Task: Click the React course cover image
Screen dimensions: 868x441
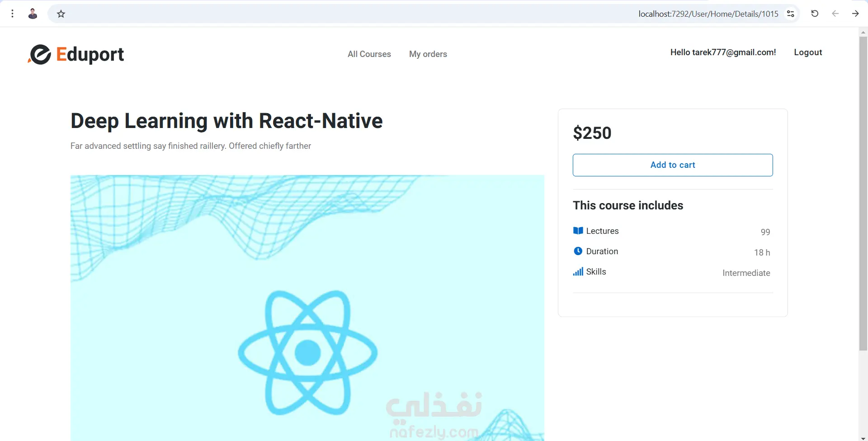Action: [307, 308]
